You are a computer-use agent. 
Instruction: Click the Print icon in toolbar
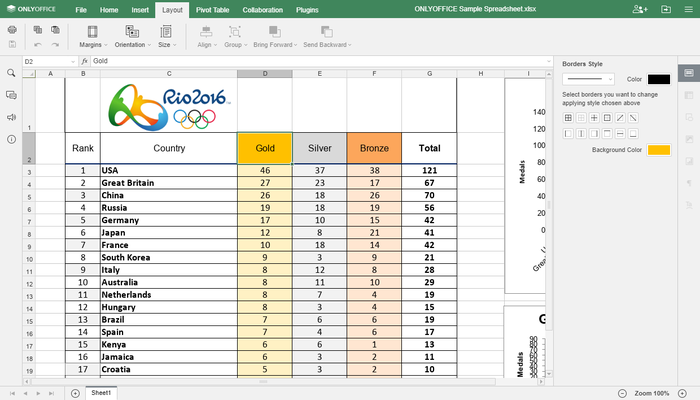click(x=12, y=30)
